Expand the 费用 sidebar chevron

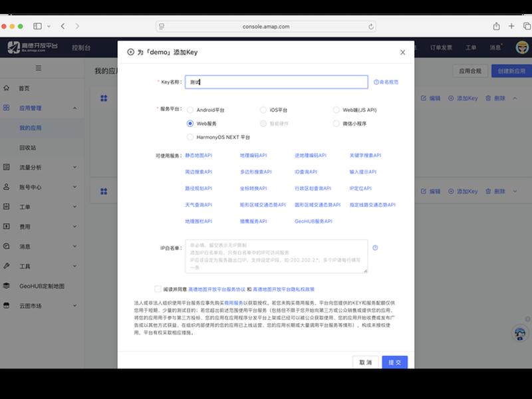pyautogui.click(x=74, y=226)
